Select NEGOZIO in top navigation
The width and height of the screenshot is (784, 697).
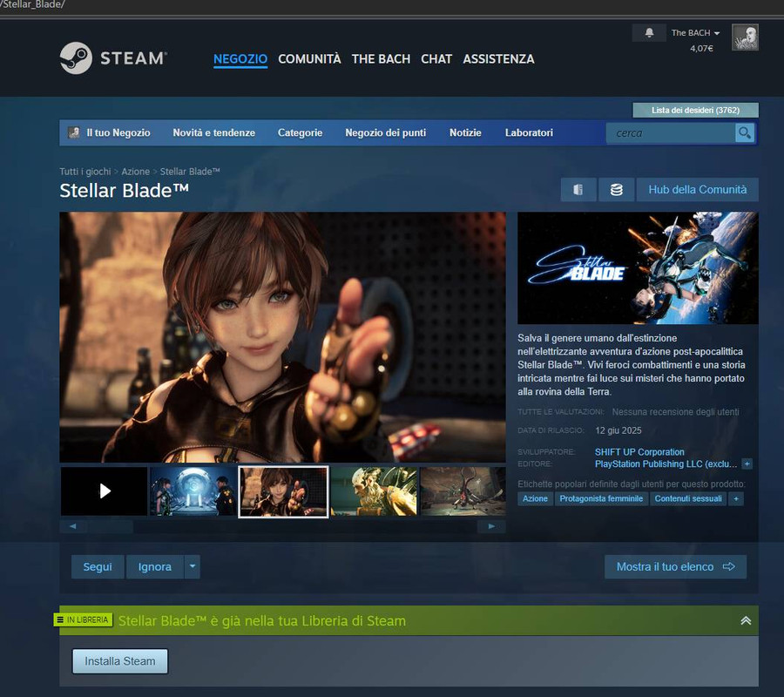click(x=240, y=59)
